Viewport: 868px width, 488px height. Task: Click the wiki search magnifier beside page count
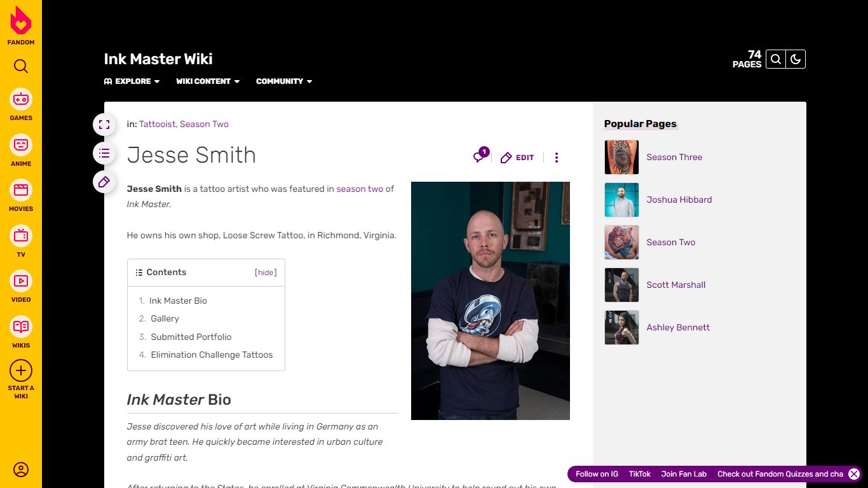click(x=776, y=59)
